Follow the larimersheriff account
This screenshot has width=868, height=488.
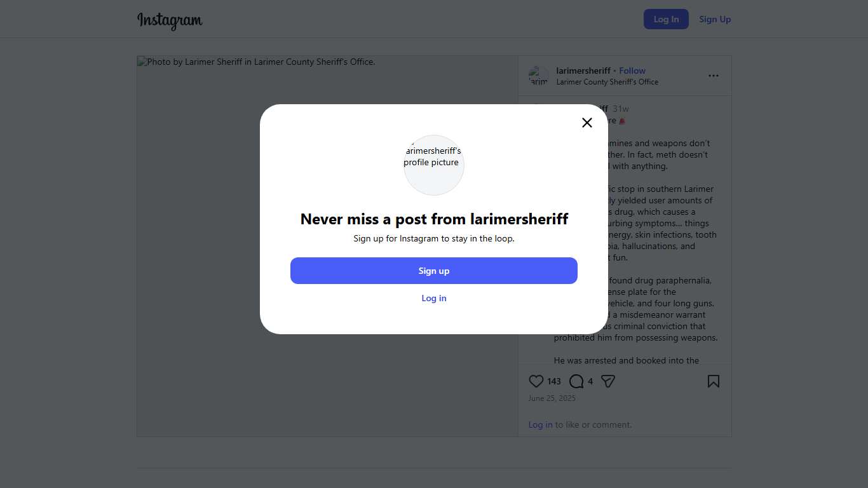(632, 71)
